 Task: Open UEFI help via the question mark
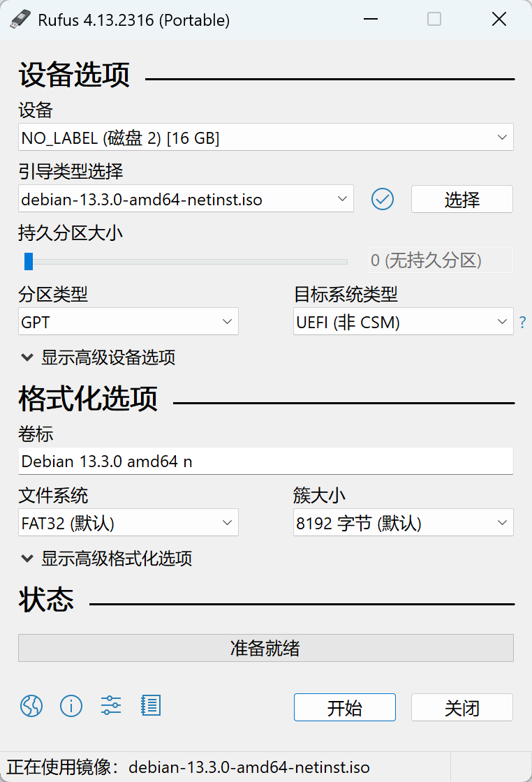(x=522, y=322)
